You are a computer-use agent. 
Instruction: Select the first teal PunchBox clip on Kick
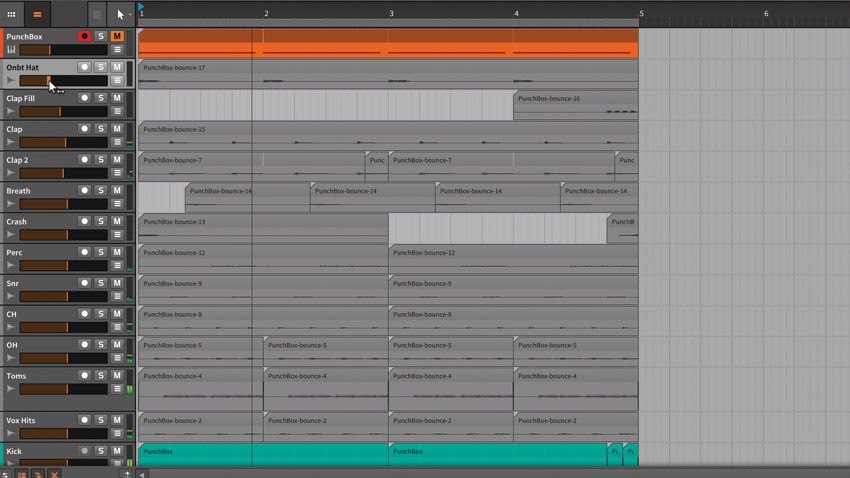click(263, 455)
